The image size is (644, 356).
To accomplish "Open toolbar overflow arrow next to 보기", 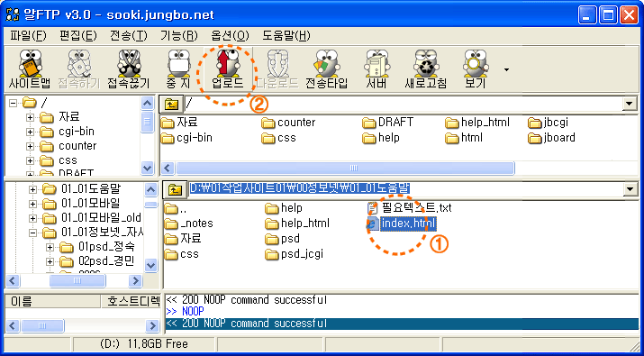I will tap(506, 69).
